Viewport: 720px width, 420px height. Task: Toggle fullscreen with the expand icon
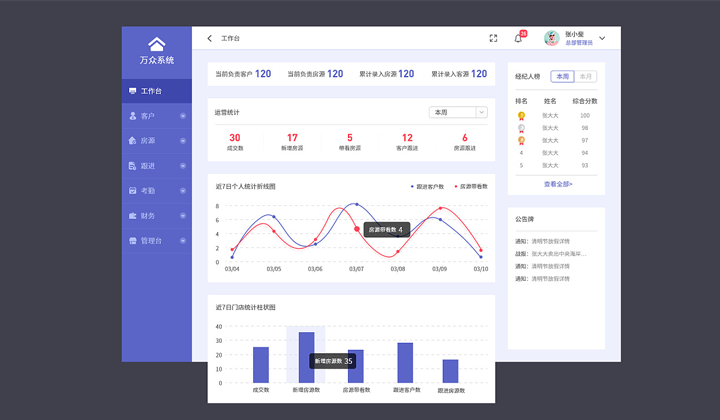(493, 38)
